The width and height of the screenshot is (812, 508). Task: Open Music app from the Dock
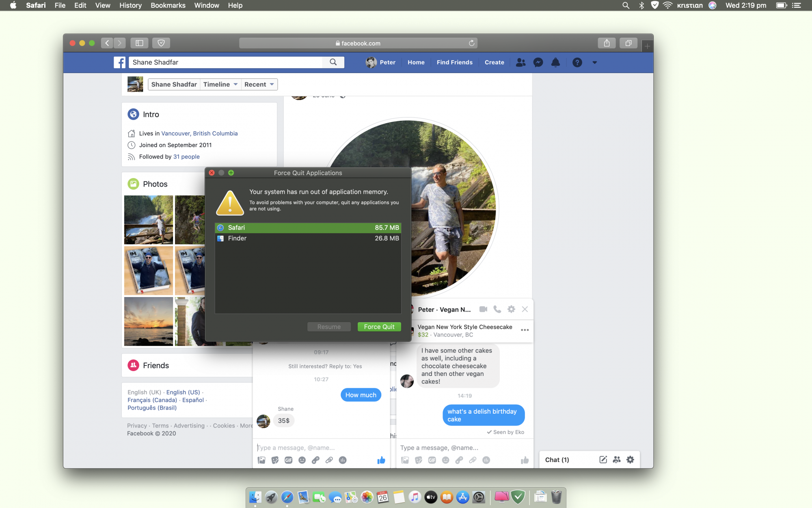coord(415,497)
